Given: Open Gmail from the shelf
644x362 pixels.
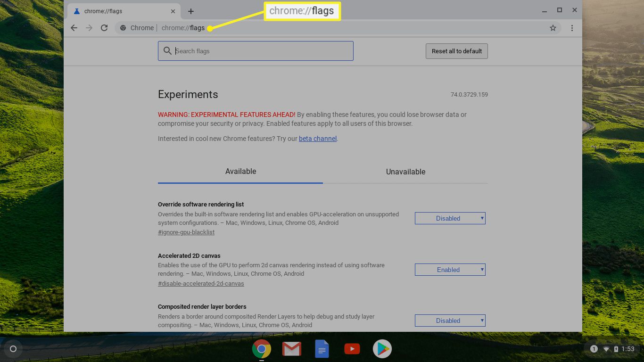Looking at the screenshot, I should (291, 349).
